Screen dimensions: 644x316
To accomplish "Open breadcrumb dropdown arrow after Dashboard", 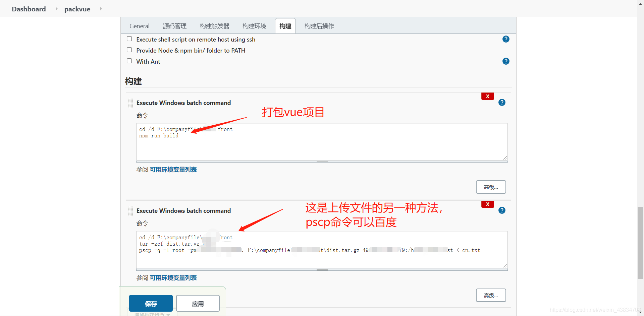I will click(56, 9).
